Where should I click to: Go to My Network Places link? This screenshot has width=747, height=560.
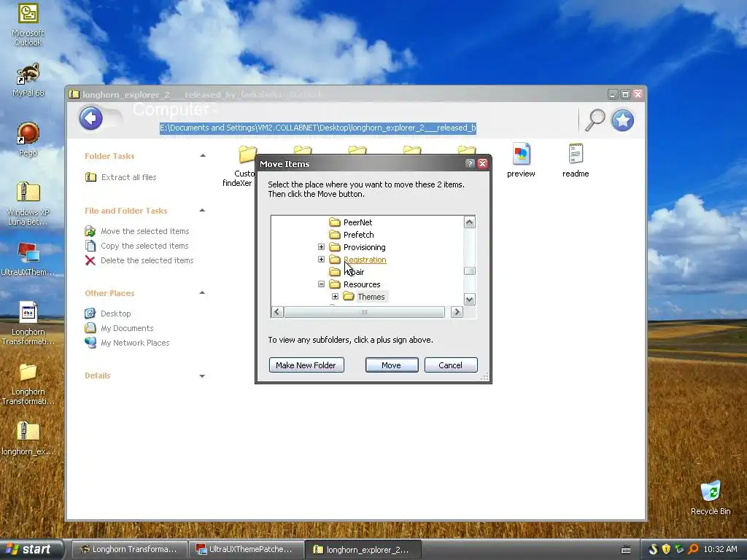click(135, 343)
